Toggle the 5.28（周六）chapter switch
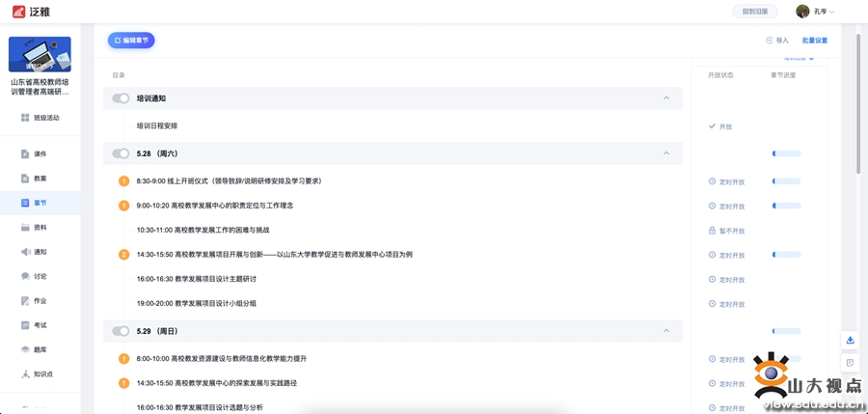 pos(121,153)
